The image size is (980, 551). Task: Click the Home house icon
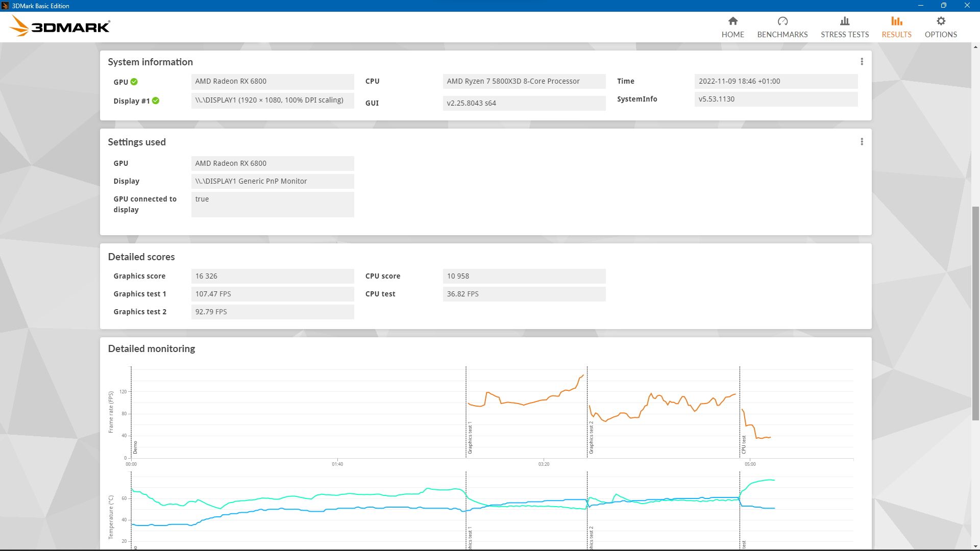(732, 21)
